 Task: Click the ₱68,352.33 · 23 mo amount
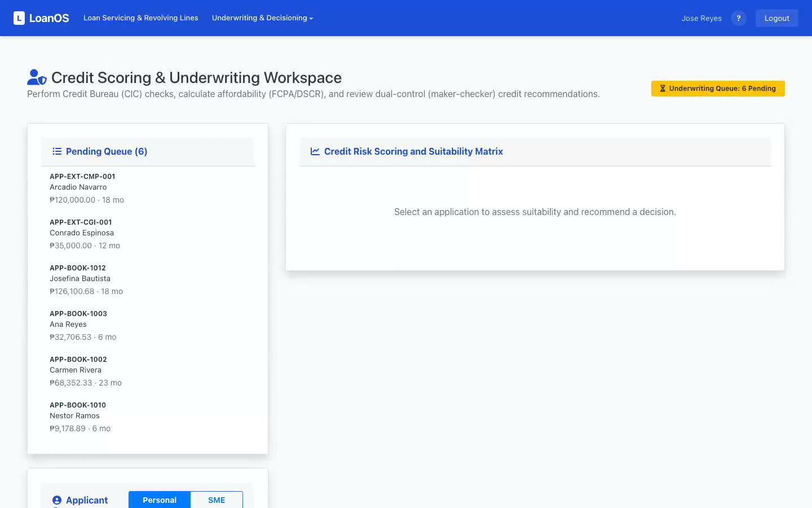tap(86, 383)
